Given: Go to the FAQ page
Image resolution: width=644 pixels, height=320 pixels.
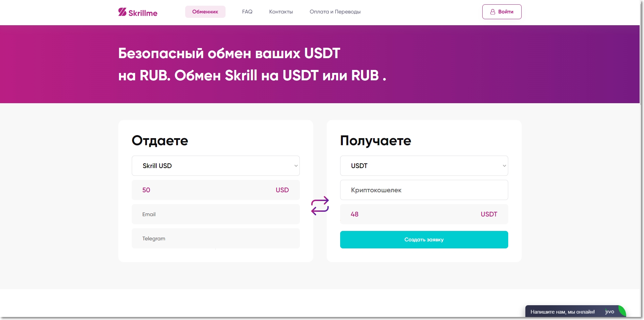Looking at the screenshot, I should coord(247,12).
